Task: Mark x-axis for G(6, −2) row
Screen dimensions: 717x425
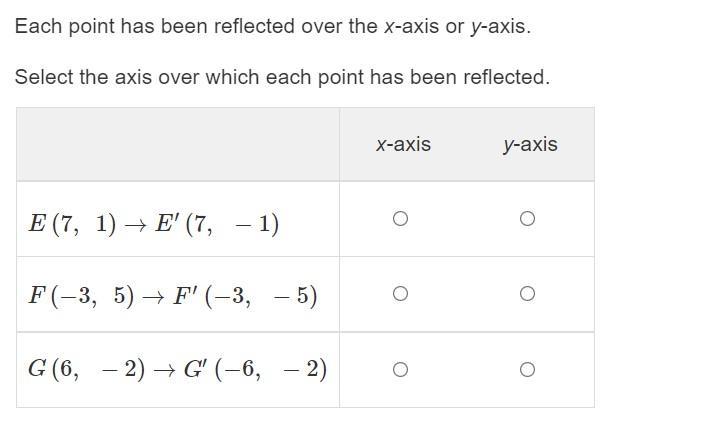Action: coord(400,369)
